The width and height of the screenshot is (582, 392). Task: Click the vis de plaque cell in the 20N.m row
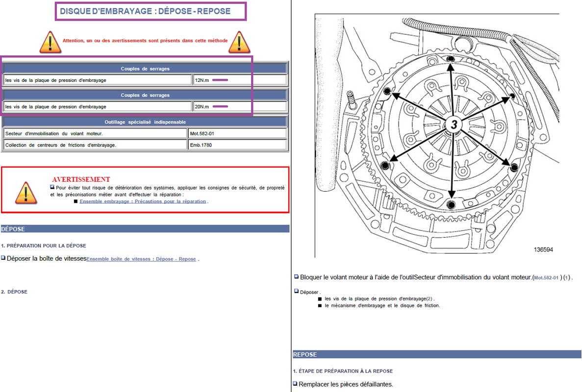click(98, 107)
